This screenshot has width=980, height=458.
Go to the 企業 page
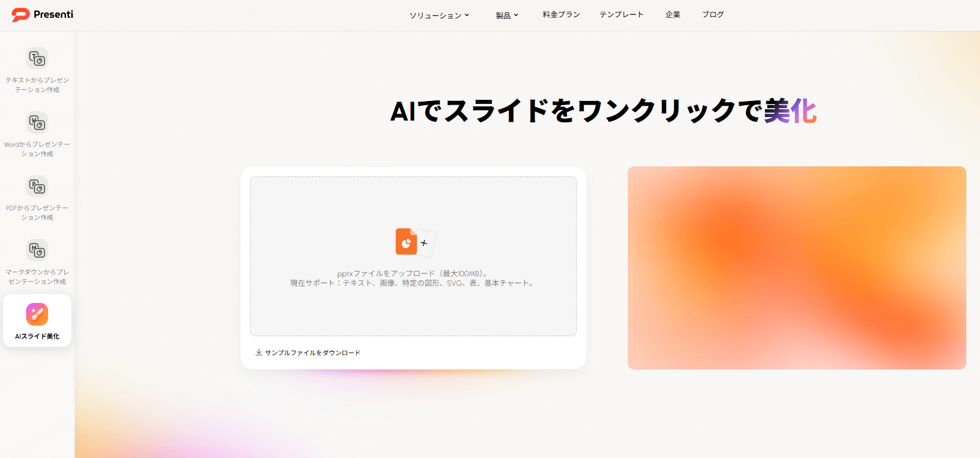[x=673, y=15]
